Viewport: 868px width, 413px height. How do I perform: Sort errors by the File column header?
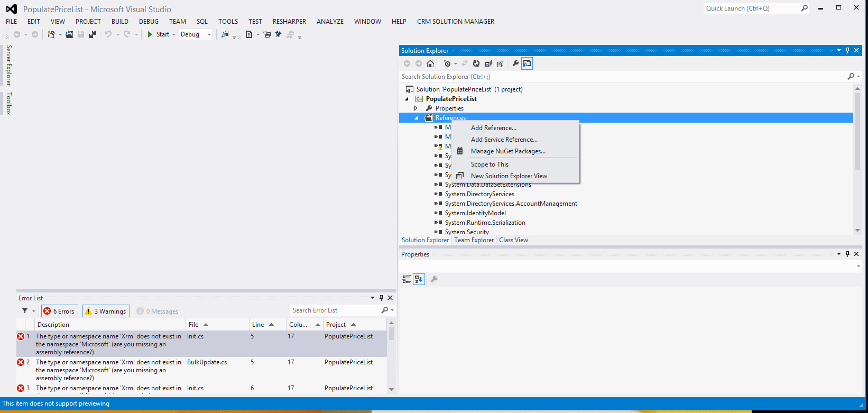tap(217, 325)
